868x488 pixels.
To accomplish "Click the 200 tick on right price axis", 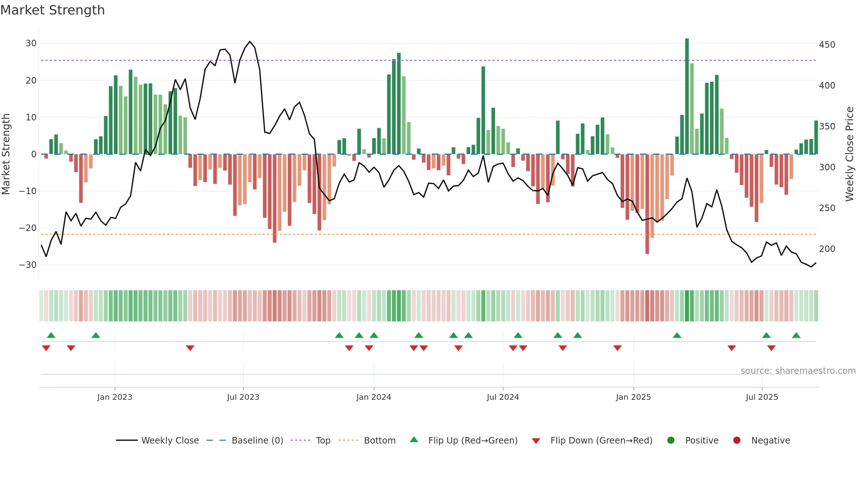I will coord(827,249).
